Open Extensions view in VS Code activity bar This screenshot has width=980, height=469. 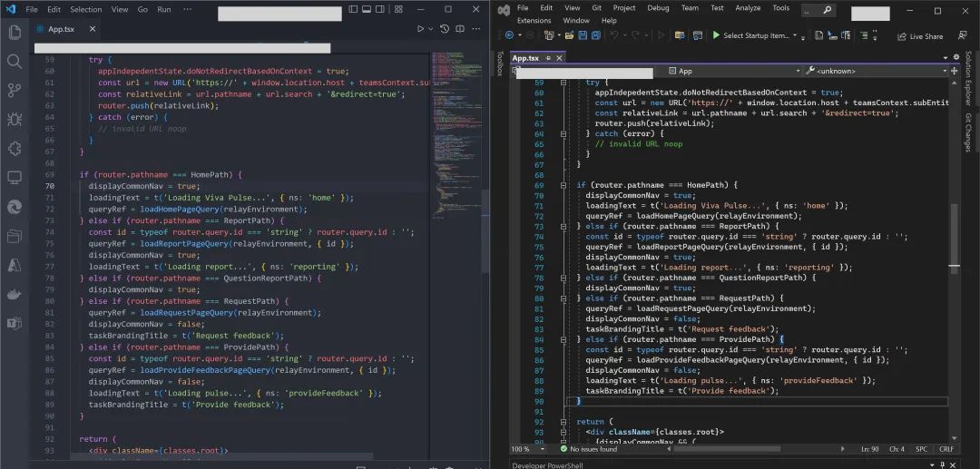(x=15, y=149)
